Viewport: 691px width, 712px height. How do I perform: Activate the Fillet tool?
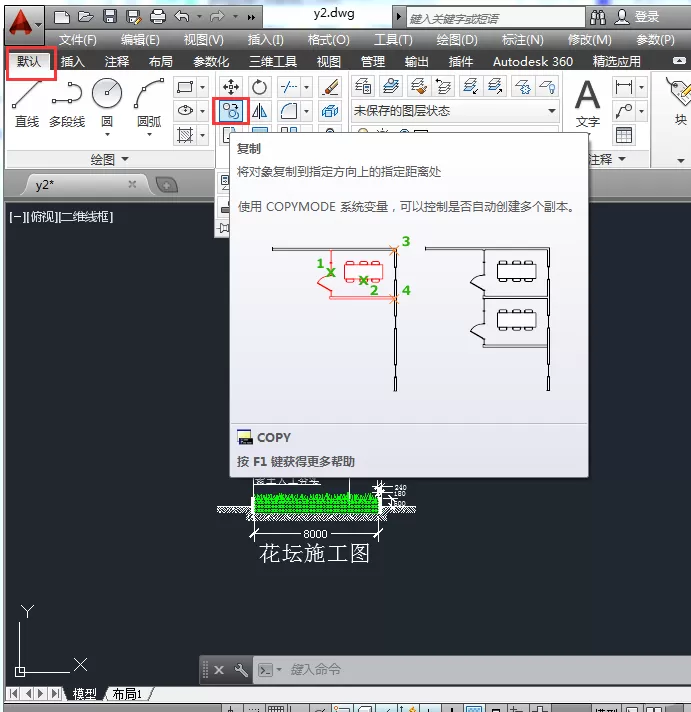pyautogui.click(x=289, y=111)
